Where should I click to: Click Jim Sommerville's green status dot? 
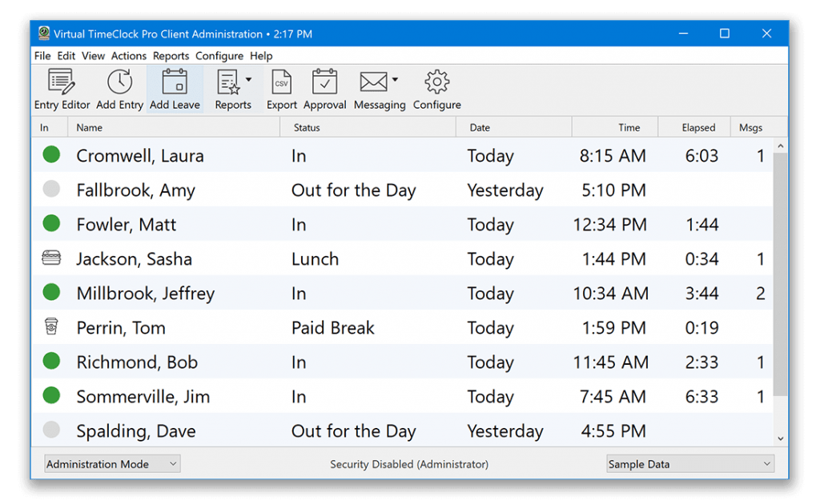pyautogui.click(x=51, y=395)
